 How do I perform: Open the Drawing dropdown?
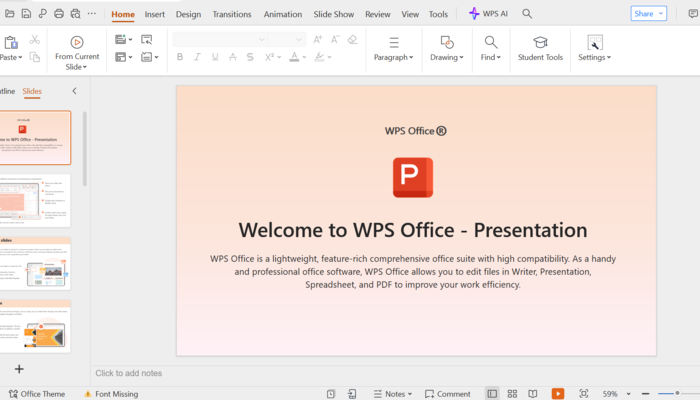click(x=446, y=49)
